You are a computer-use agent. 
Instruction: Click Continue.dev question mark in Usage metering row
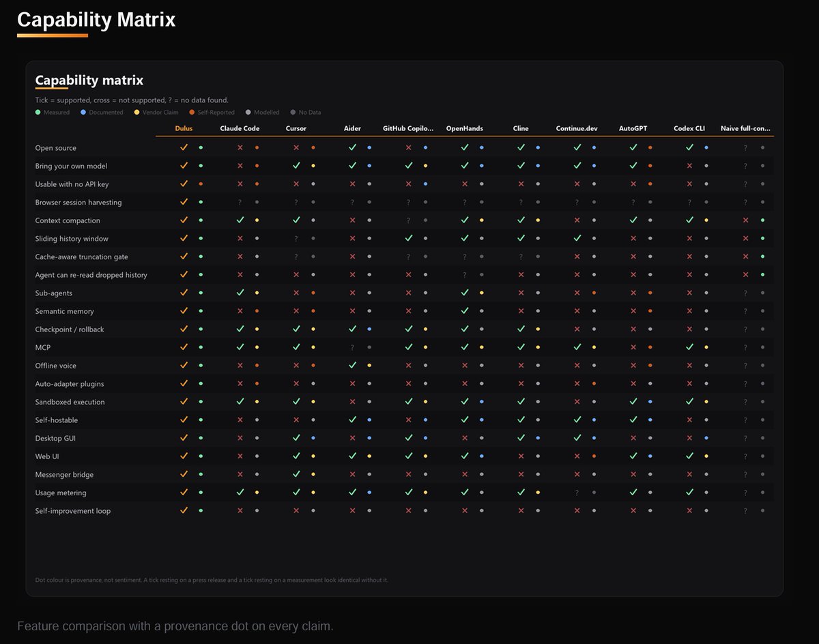(x=577, y=493)
